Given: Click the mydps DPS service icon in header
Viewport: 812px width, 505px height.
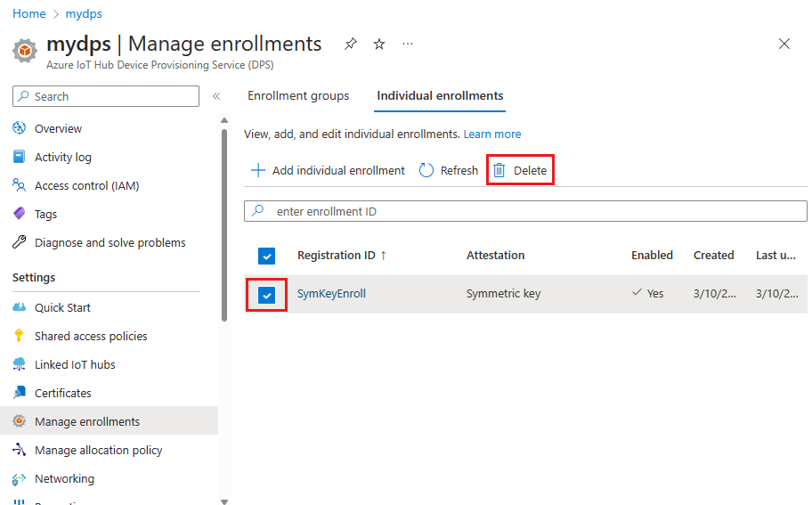Looking at the screenshot, I should [25, 51].
